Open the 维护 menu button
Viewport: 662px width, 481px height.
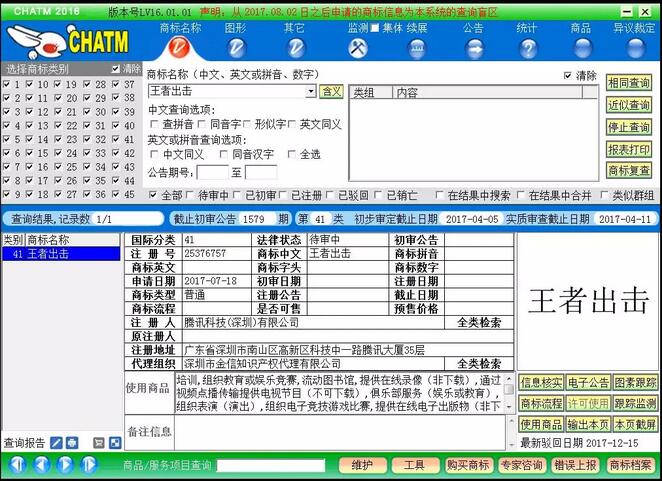pos(362,465)
